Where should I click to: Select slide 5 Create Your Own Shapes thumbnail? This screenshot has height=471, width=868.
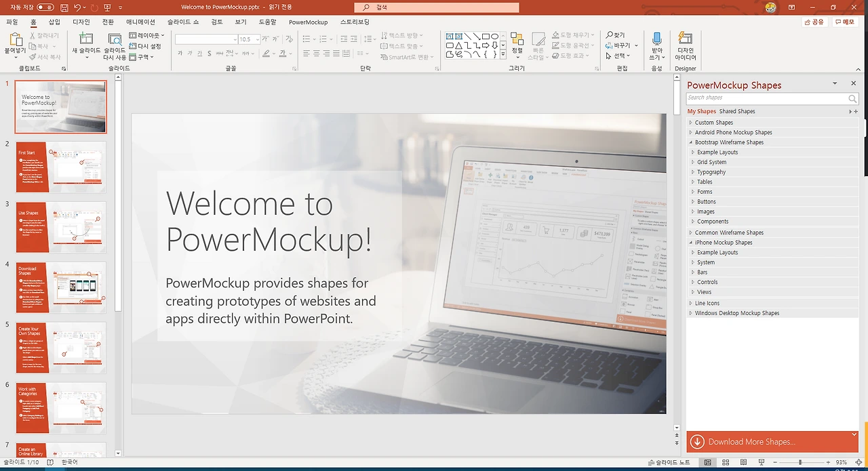pos(61,348)
